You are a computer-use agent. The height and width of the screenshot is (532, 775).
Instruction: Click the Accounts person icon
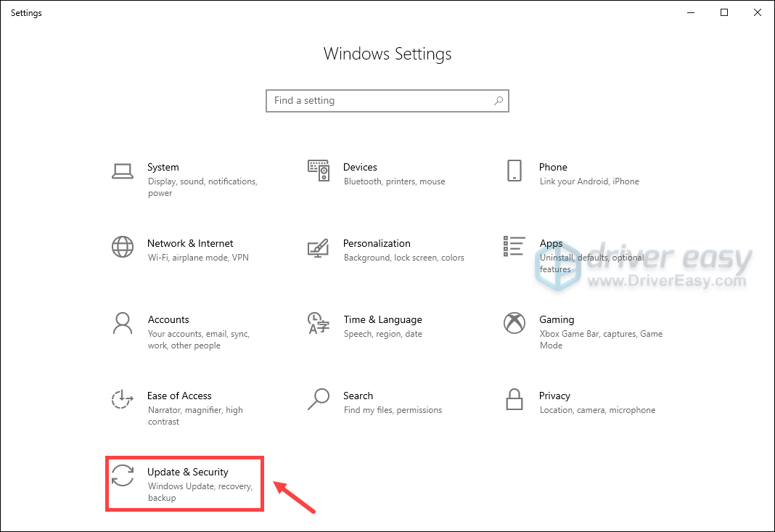[123, 323]
